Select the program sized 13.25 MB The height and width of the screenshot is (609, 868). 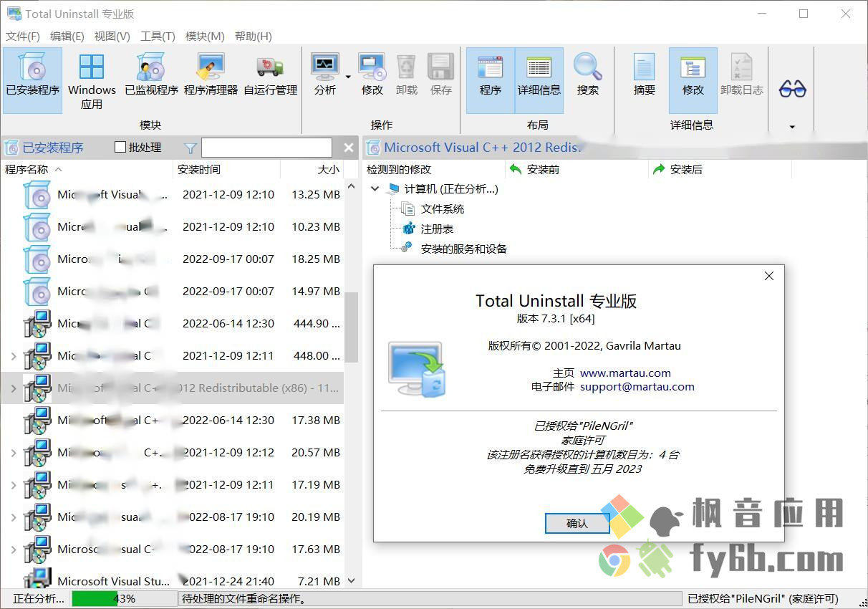172,194
